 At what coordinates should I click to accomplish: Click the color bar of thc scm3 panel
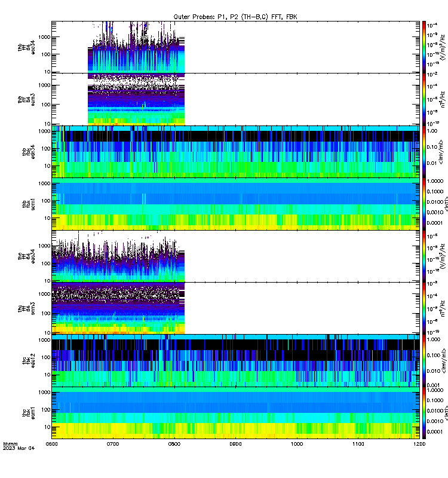click(x=424, y=308)
